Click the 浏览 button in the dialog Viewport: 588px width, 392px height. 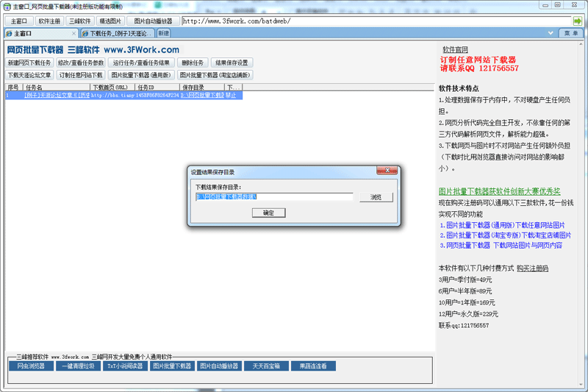click(x=376, y=197)
